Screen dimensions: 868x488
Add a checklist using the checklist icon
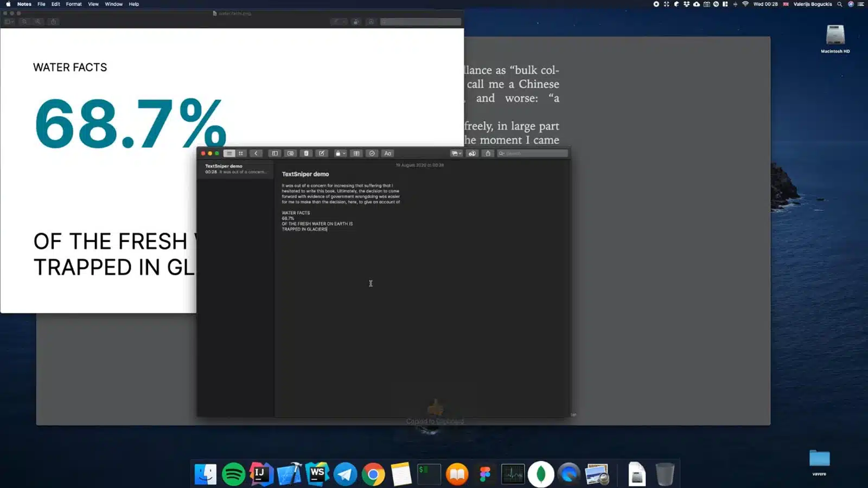372,153
